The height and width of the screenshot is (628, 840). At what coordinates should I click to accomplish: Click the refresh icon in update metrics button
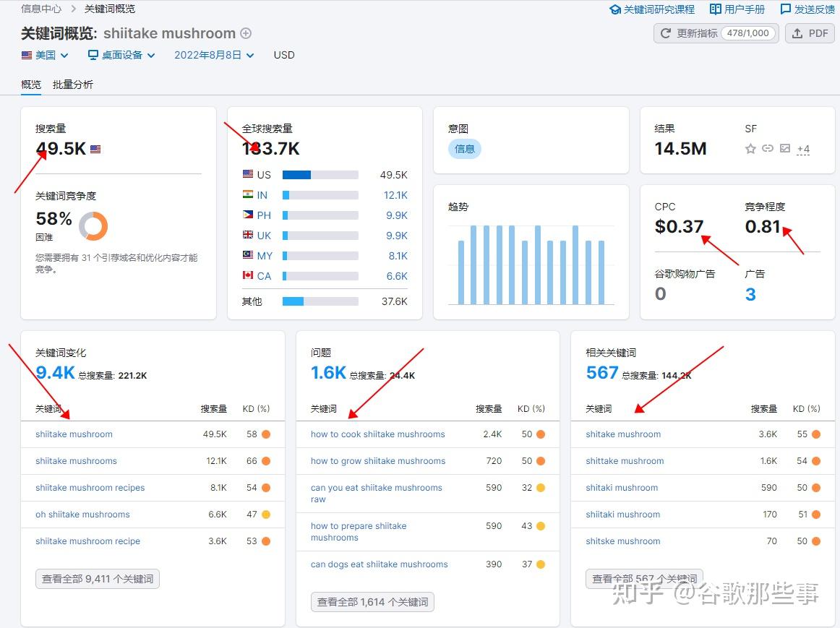(x=665, y=33)
